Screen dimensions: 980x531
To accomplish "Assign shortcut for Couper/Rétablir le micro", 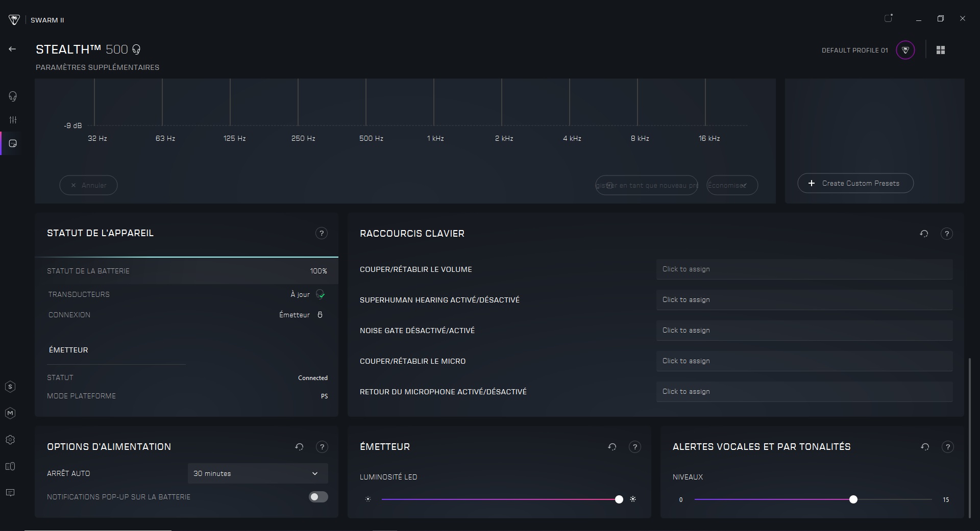I will 804,361.
